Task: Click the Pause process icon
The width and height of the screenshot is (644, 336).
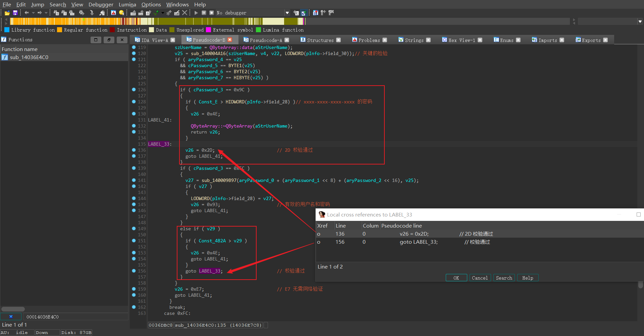Action: [204, 13]
